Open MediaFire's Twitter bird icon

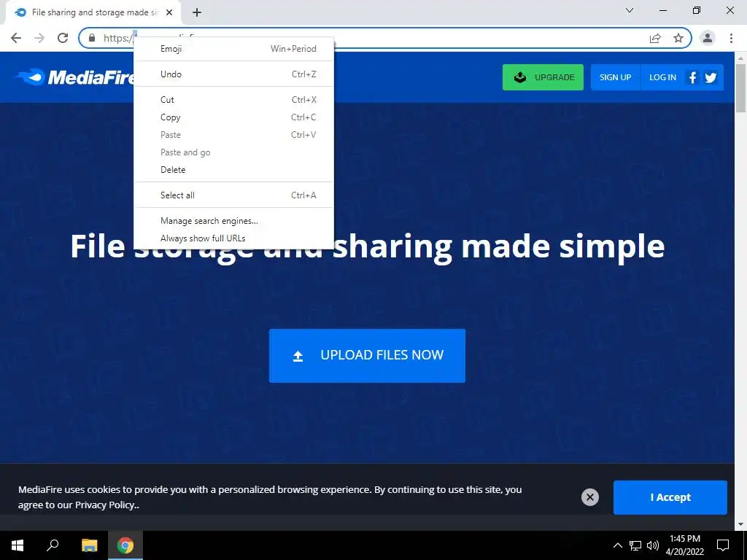[x=711, y=77]
